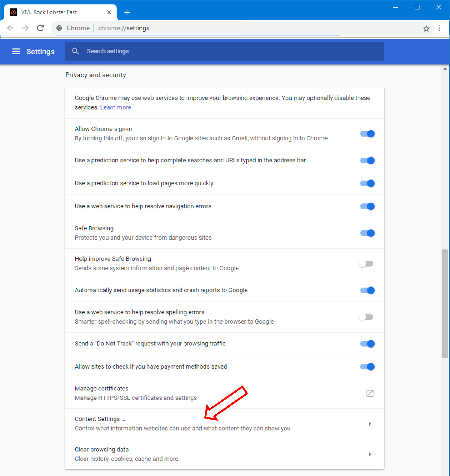450x476 pixels.
Task: Select the VFA: Rock Lobster East tab
Action: tap(60, 12)
